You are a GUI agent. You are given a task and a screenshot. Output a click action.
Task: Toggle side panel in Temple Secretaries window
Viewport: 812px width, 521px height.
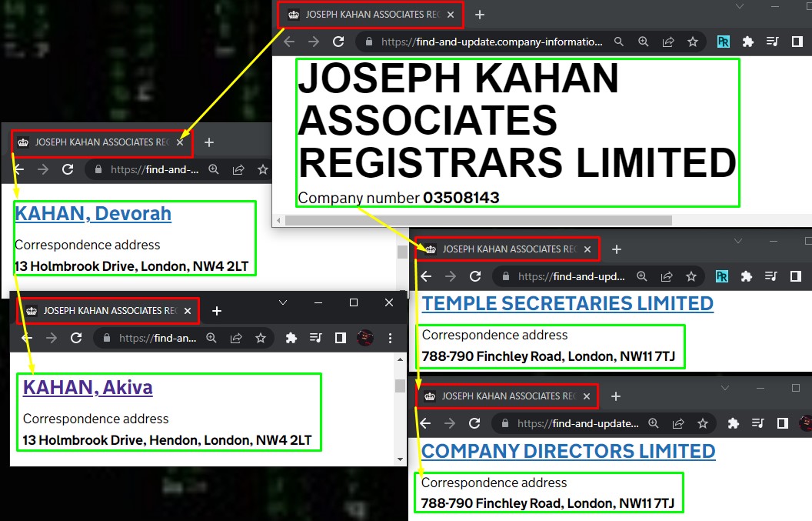(x=796, y=276)
